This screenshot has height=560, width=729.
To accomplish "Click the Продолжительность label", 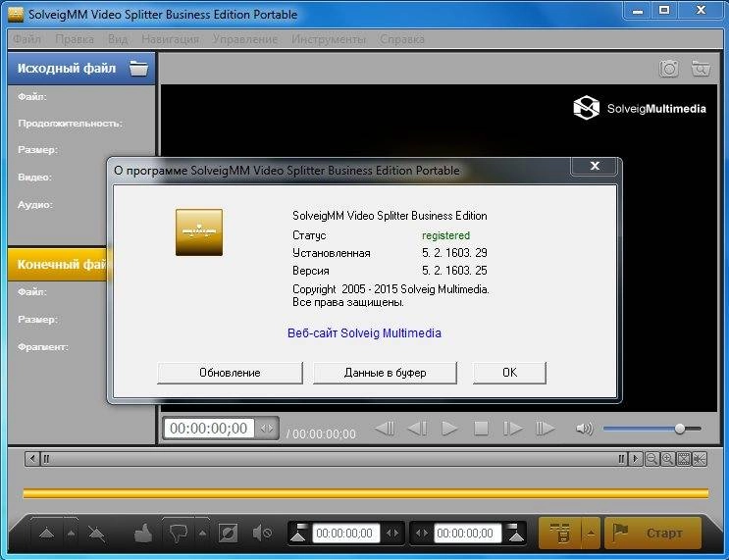I will [71, 124].
